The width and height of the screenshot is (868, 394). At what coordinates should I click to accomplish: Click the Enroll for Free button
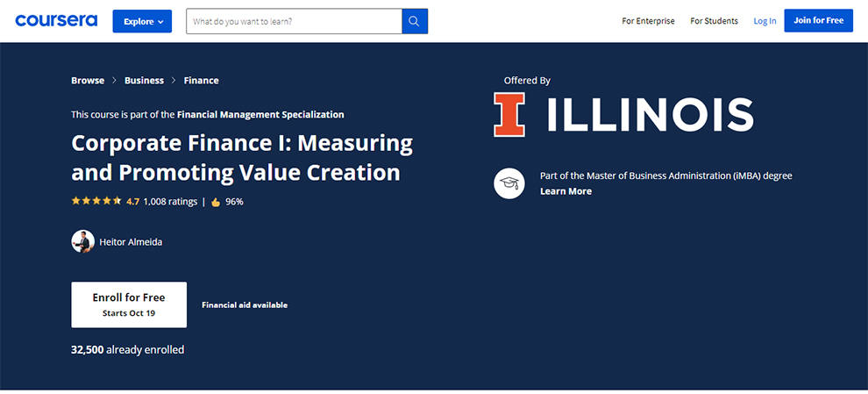[129, 304]
